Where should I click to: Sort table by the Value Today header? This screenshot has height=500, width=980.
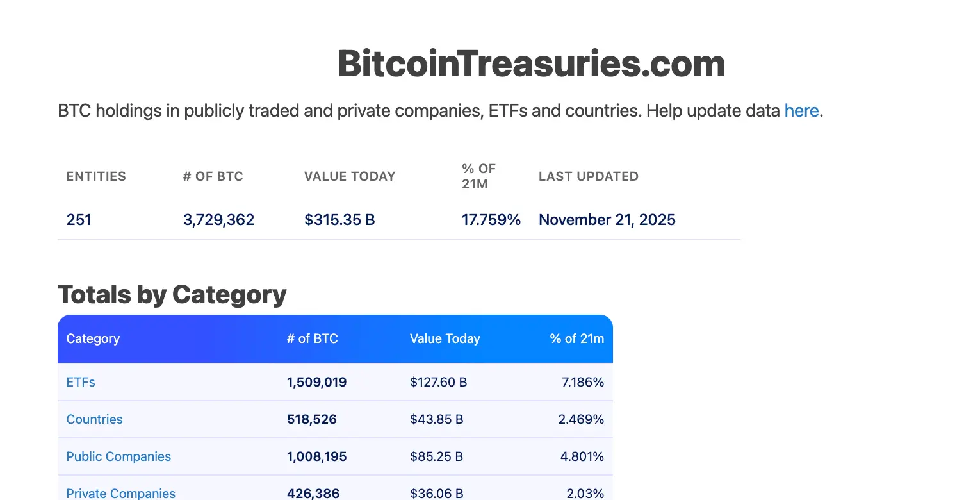point(445,338)
